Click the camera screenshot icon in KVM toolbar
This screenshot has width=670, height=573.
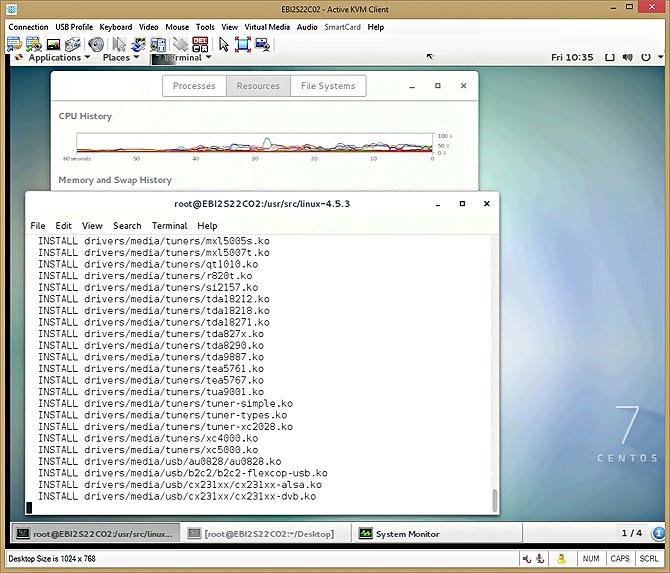[73, 44]
